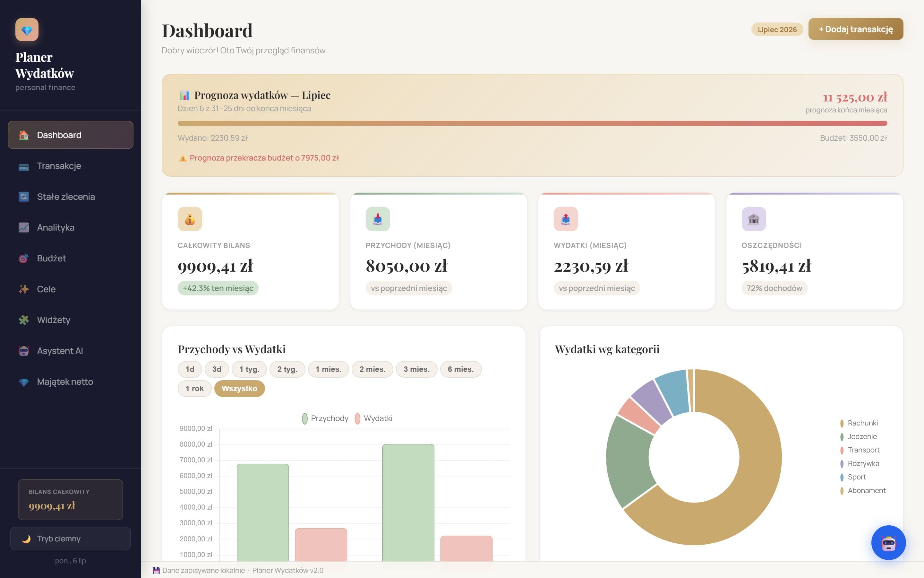The width and height of the screenshot is (924, 578).
Task: Toggle Tryb ciemny dark mode
Action: pos(71,539)
